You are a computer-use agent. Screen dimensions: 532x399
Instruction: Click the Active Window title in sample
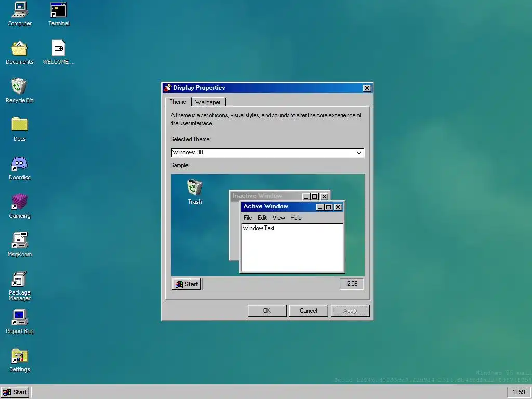click(265, 206)
